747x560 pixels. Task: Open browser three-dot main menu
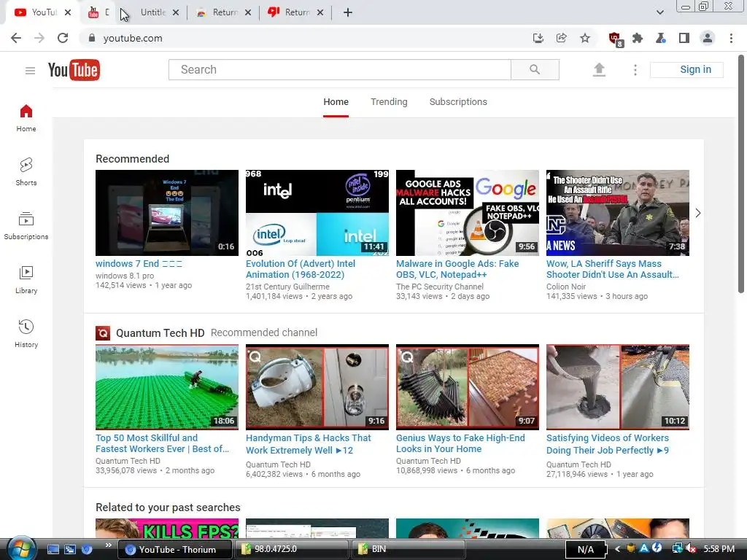(x=731, y=38)
